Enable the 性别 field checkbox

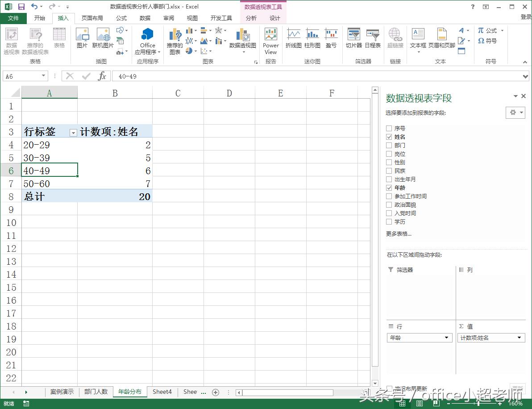point(389,163)
